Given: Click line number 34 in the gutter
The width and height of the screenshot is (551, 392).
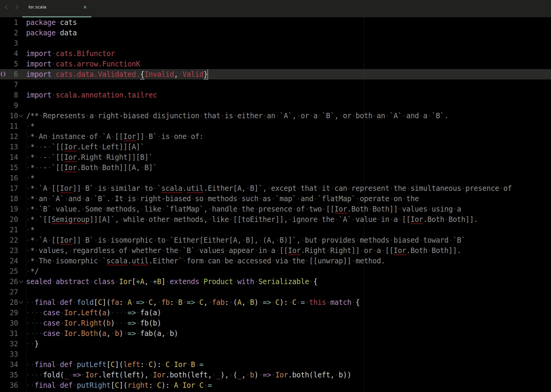Looking at the screenshot, I should (14, 364).
